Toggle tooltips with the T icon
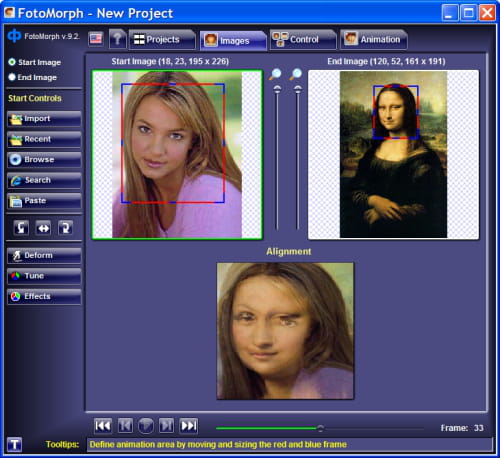The image size is (500, 458). click(15, 444)
